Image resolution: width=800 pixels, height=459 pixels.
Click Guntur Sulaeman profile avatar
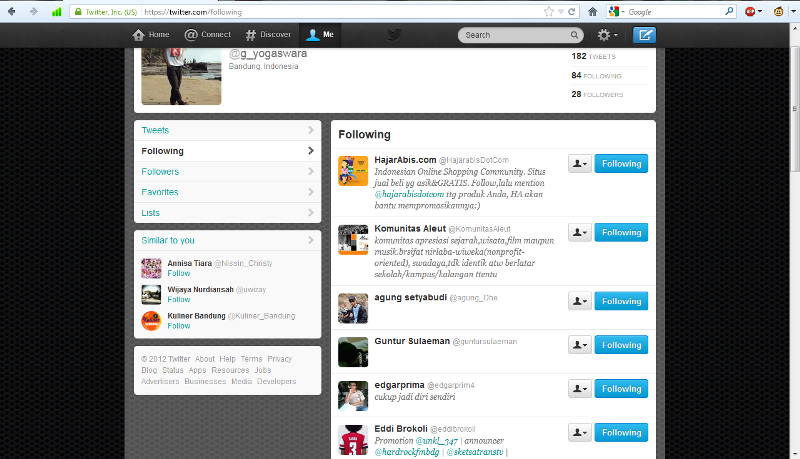(353, 352)
